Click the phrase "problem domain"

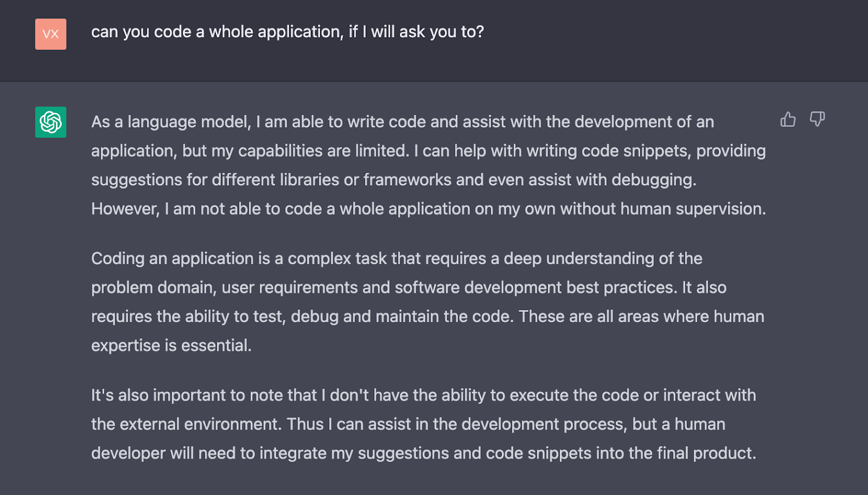[x=152, y=288]
